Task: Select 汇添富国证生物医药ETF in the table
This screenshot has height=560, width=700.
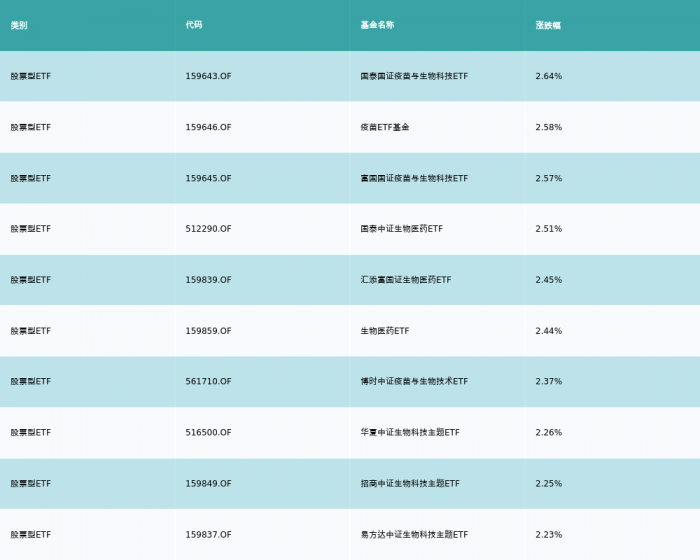Action: click(405, 280)
